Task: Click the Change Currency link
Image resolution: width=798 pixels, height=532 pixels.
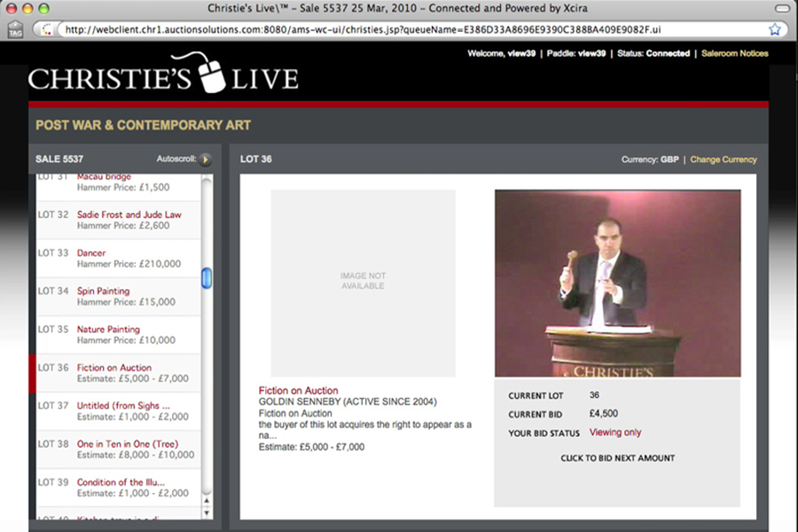Action: tap(724, 160)
